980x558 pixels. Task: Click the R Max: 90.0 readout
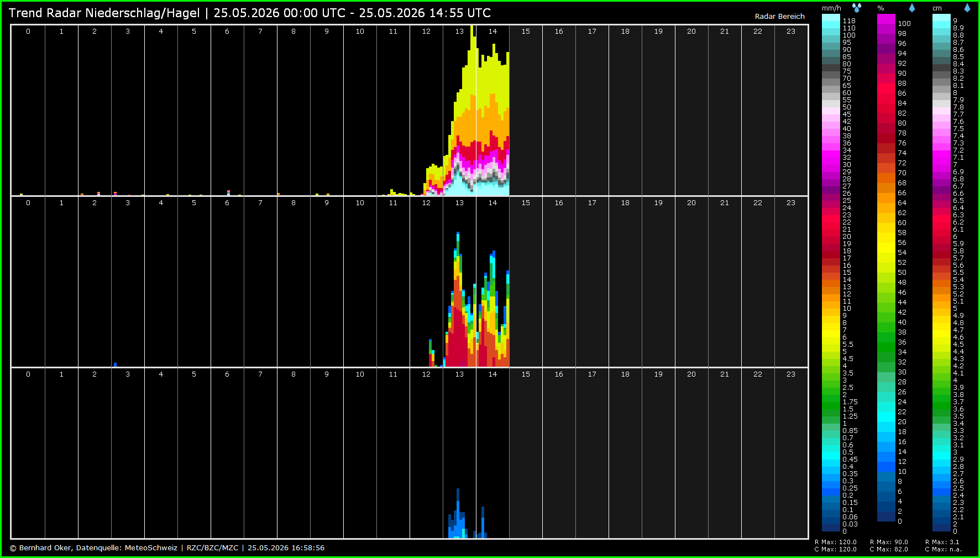click(x=889, y=543)
